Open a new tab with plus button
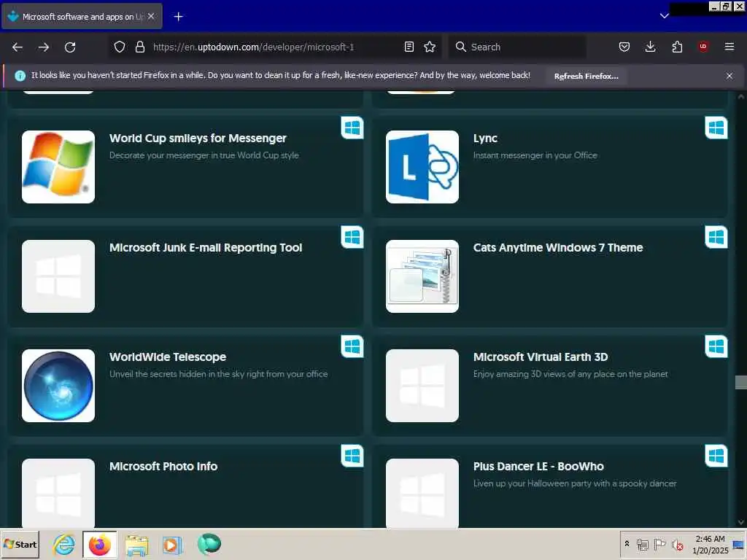The width and height of the screenshot is (747, 560). [178, 17]
